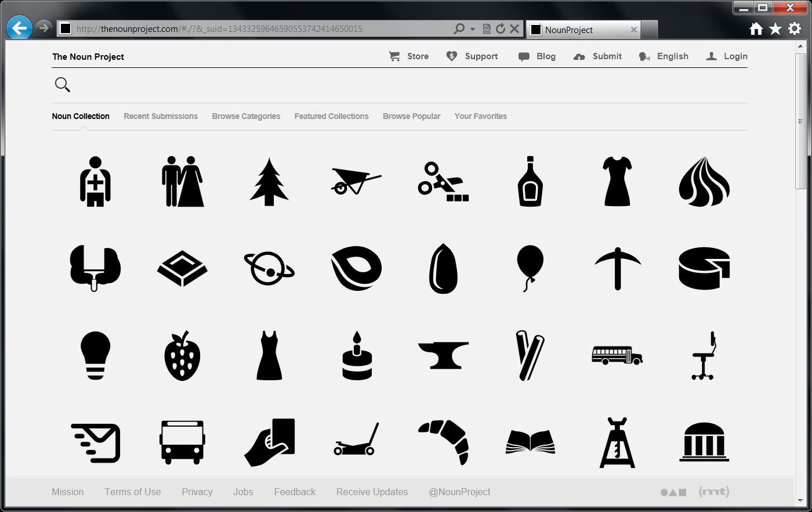812x512 pixels.
Task: Open the kidneys and bladder icon
Action: pyautogui.click(x=95, y=268)
